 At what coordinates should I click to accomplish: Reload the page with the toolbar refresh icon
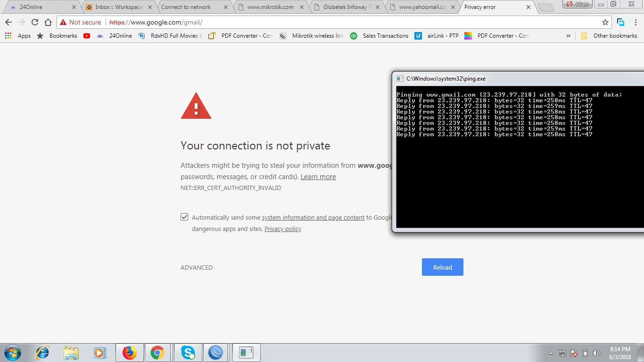pyautogui.click(x=35, y=22)
